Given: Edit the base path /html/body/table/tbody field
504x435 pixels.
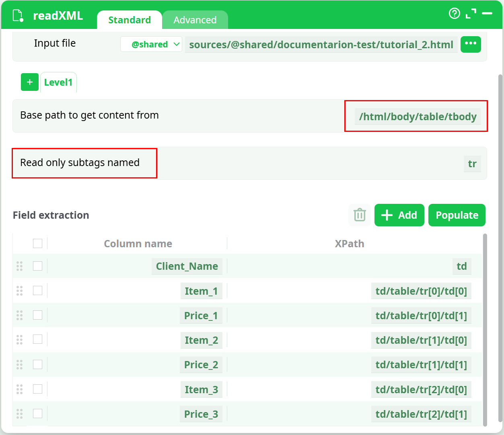Looking at the screenshot, I should pyautogui.click(x=418, y=117).
